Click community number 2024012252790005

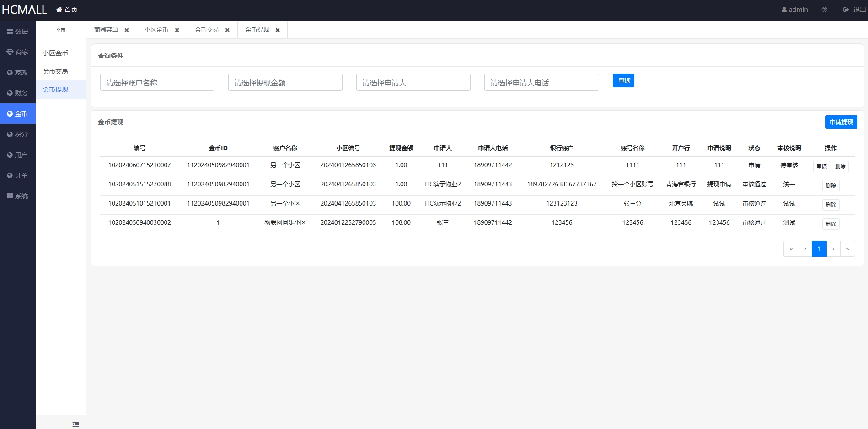[348, 222]
